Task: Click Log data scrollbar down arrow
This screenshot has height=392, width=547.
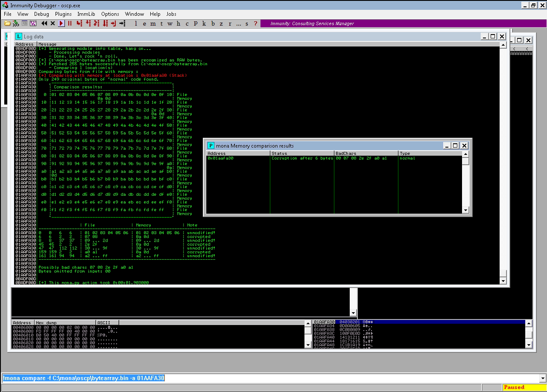Action: click(x=503, y=281)
